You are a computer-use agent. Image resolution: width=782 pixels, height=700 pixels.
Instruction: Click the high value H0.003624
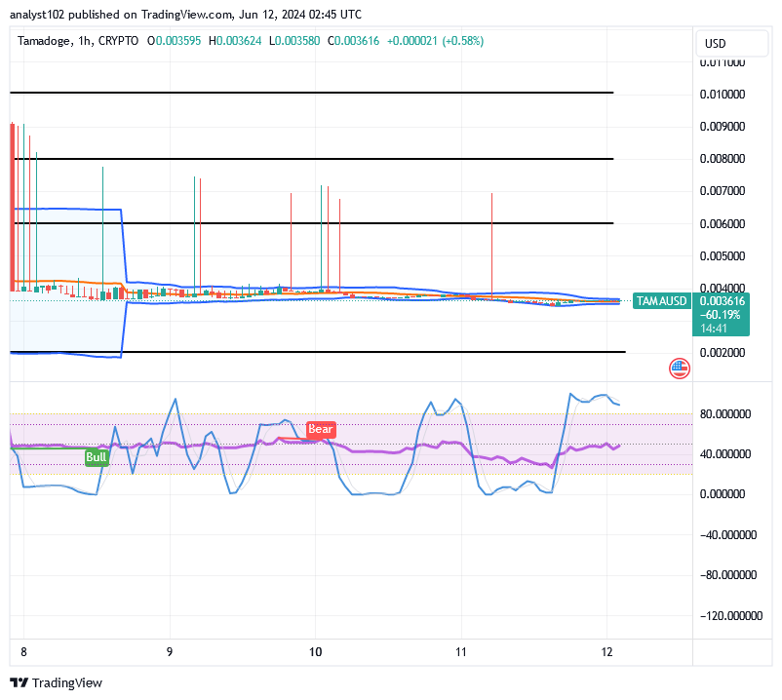[x=235, y=41]
